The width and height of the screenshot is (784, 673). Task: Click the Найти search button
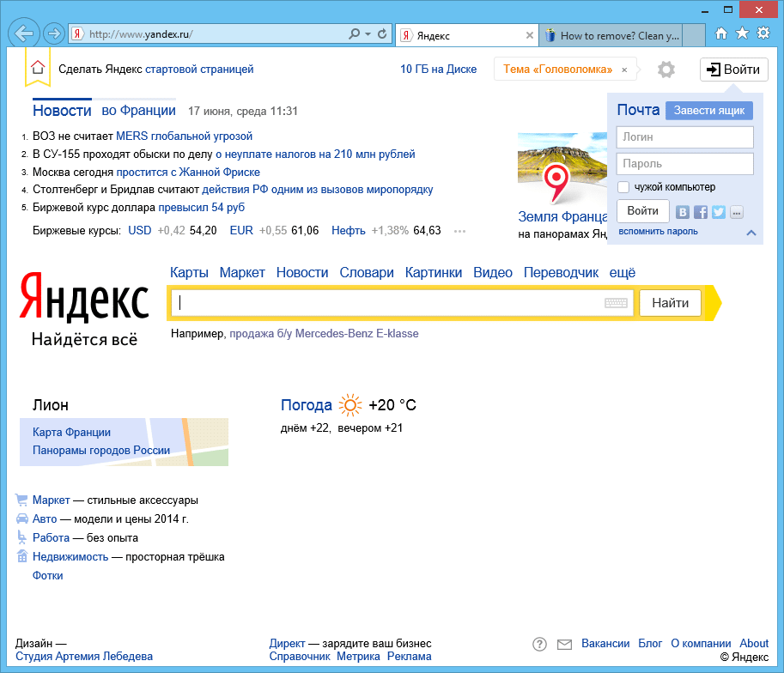tap(670, 303)
